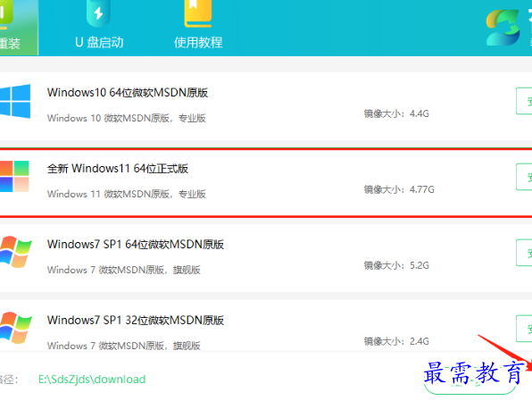Viewport: 532px width, 401px height.
Task: Click the app logo in header
Action: click(503, 28)
